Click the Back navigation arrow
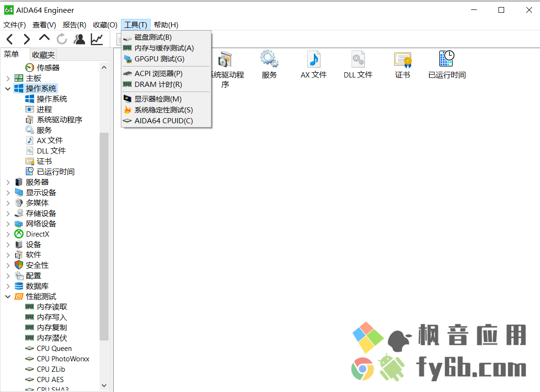This screenshot has width=540, height=392. (9, 39)
